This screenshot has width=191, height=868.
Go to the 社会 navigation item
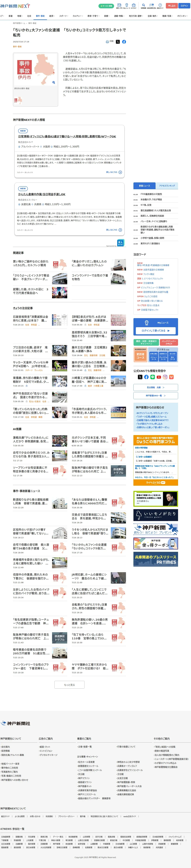coord(29,16)
